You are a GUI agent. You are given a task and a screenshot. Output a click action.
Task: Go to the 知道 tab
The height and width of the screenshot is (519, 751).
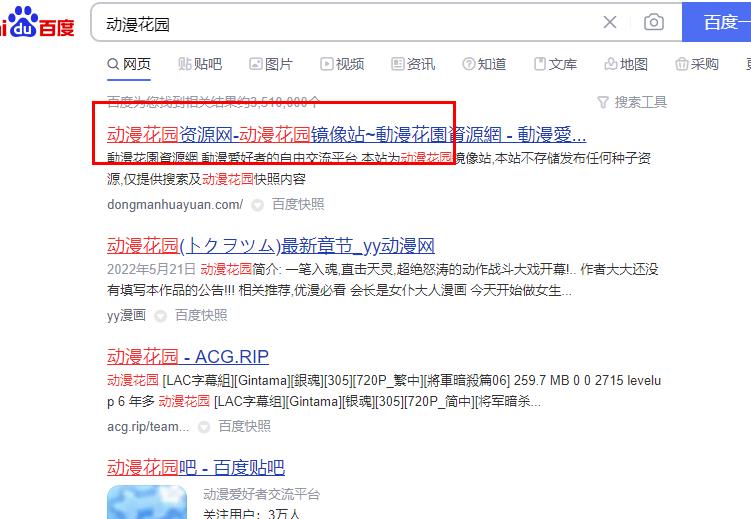tap(484, 64)
